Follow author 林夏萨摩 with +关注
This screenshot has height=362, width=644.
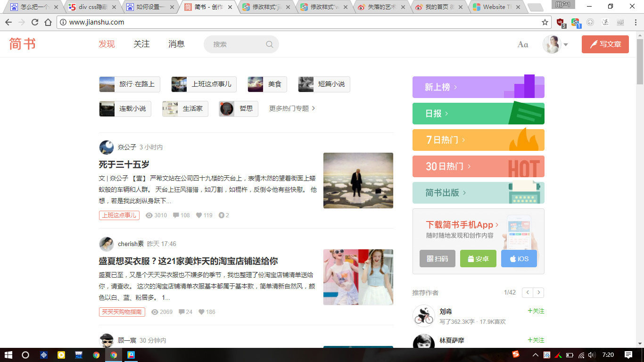[x=536, y=340]
